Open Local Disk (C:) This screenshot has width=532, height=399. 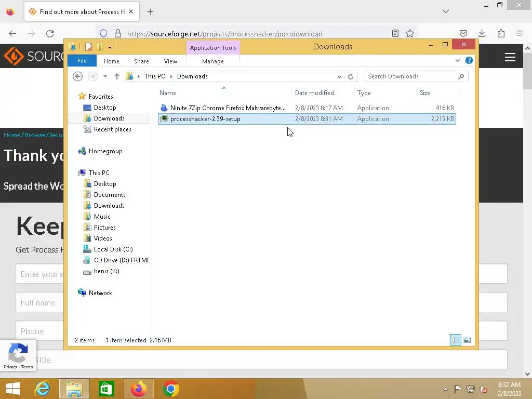click(x=113, y=249)
